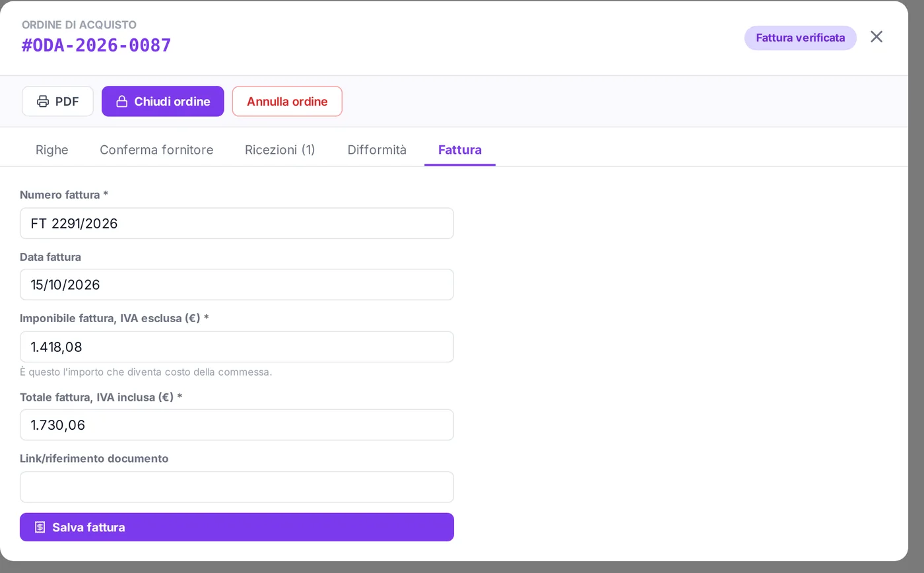Viewport: 924px width, 573px height.
Task: Click the hint text about costo della commessa
Action: pyautogui.click(x=146, y=372)
